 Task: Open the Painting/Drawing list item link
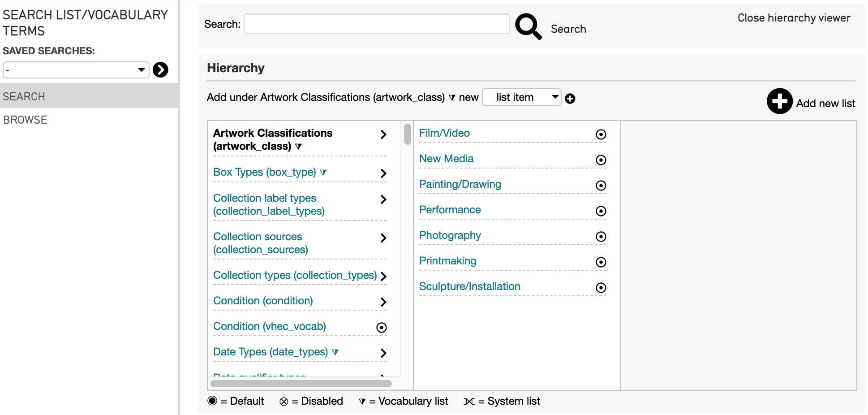pyautogui.click(x=460, y=184)
